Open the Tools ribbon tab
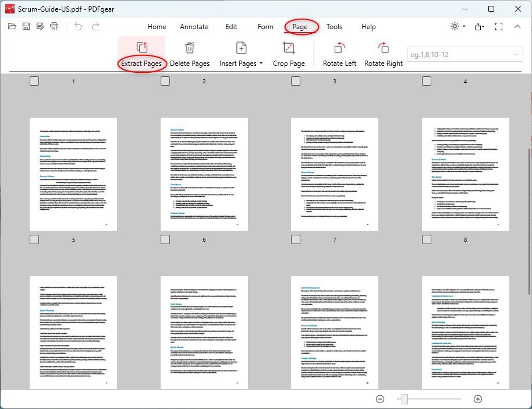The height and width of the screenshot is (409, 532). tap(334, 27)
